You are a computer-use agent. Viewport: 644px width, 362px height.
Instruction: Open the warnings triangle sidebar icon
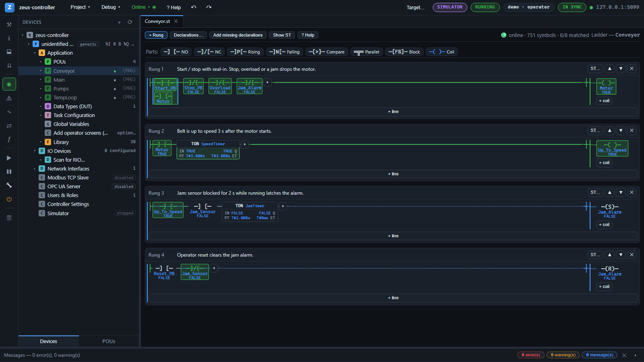(x=9, y=98)
